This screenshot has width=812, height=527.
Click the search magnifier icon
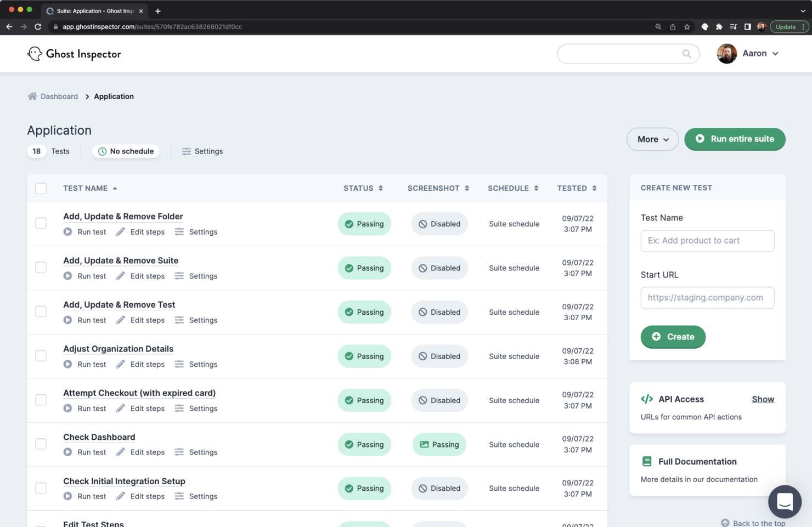tap(686, 54)
